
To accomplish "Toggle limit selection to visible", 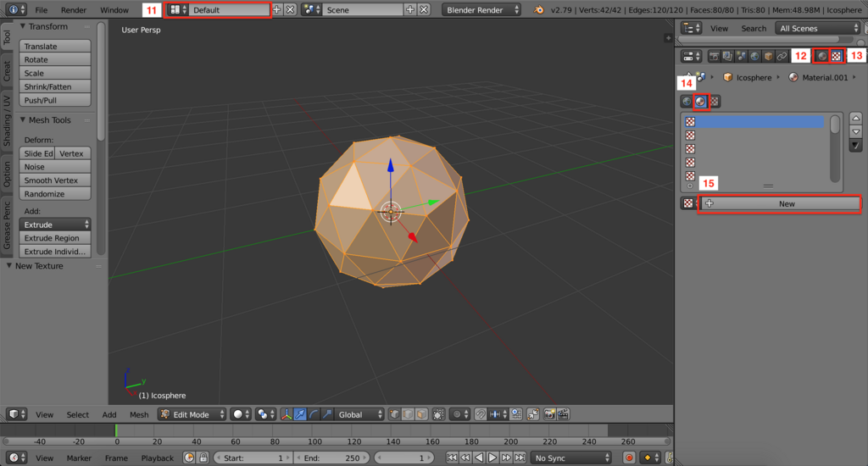I will point(438,414).
